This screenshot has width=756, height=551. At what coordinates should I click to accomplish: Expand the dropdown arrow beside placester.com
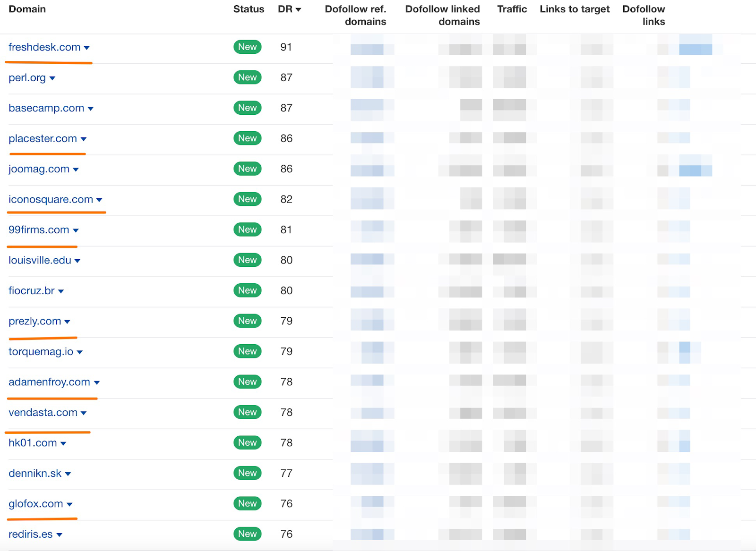pyautogui.click(x=84, y=139)
